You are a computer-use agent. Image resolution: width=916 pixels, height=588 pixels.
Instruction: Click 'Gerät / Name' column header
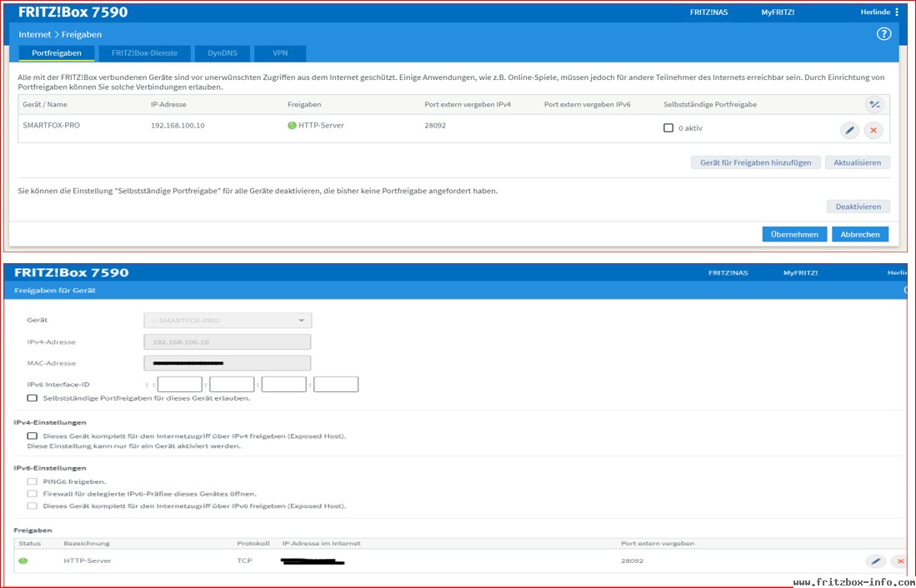45,104
